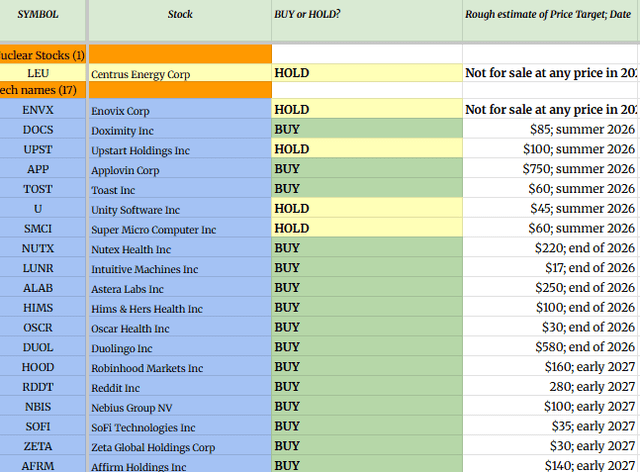The image size is (640, 472).
Task: Click the APP symbol cell
Action: tap(42, 168)
